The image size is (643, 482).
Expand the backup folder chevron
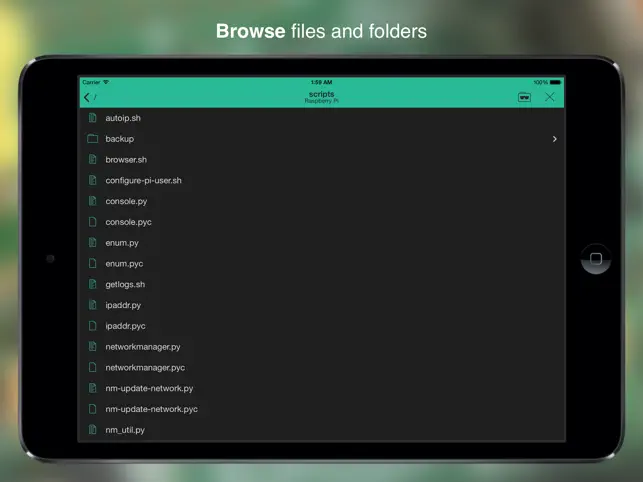(554, 139)
